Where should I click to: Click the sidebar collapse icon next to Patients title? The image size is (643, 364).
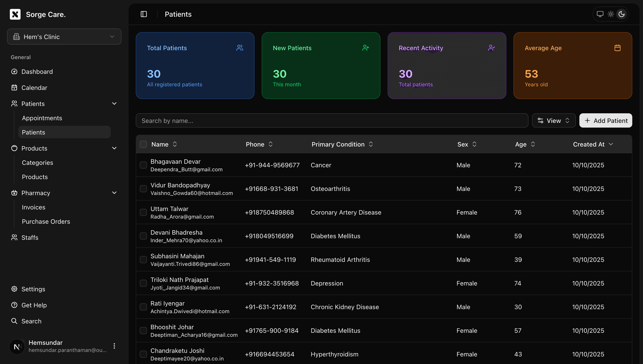[x=144, y=14]
